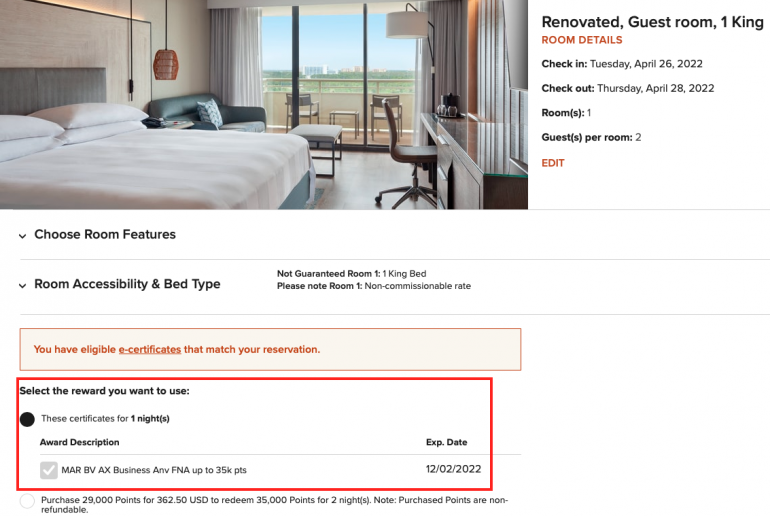This screenshot has width=770, height=516.
Task: Click the hotel room photo
Action: pos(264,104)
